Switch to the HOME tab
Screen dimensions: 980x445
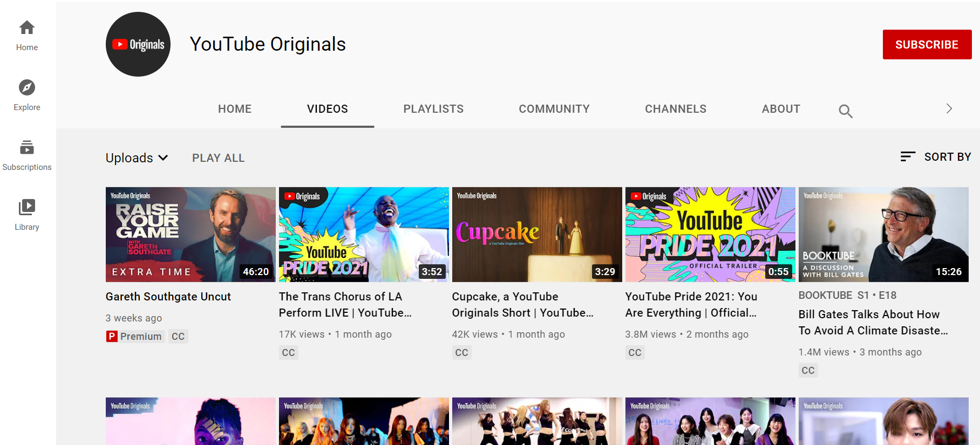tap(235, 109)
